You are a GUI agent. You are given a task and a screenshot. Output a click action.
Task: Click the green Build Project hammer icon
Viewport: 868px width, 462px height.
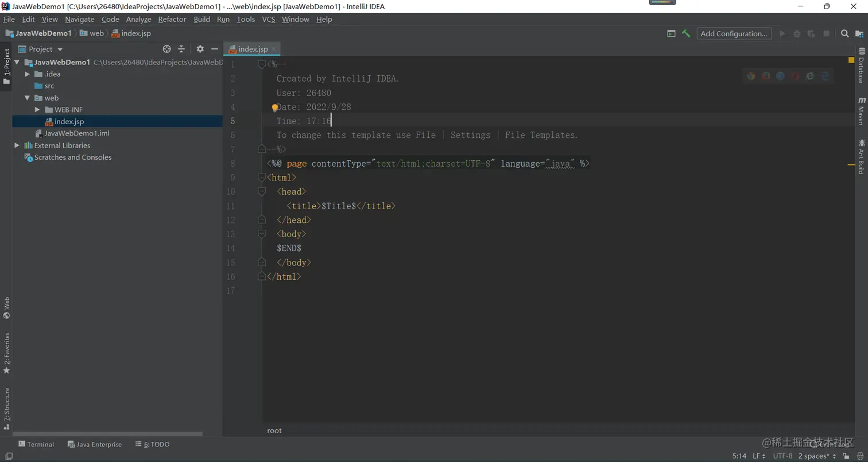pyautogui.click(x=685, y=33)
